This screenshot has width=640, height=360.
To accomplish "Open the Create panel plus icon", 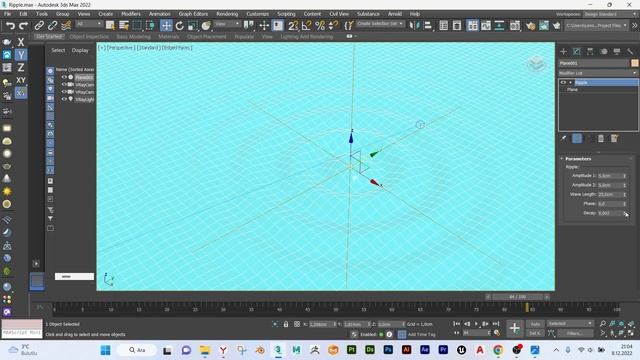I will point(563,51).
